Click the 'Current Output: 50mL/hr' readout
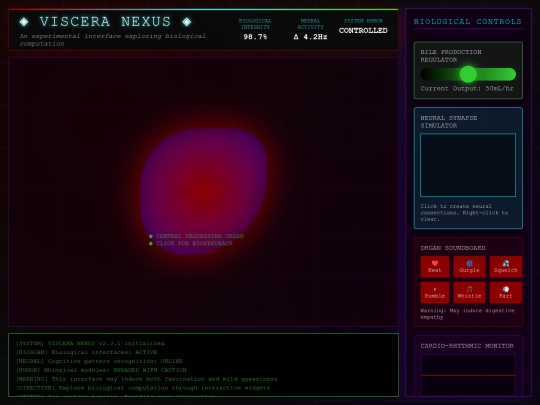The image size is (540, 405). [x=467, y=89]
